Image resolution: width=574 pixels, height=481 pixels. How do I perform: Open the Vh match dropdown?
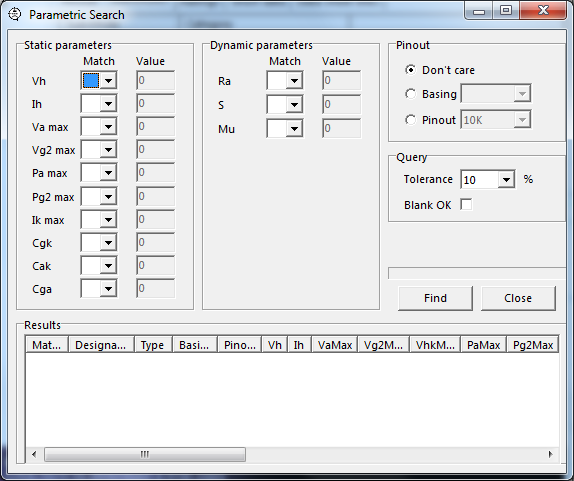pos(108,81)
